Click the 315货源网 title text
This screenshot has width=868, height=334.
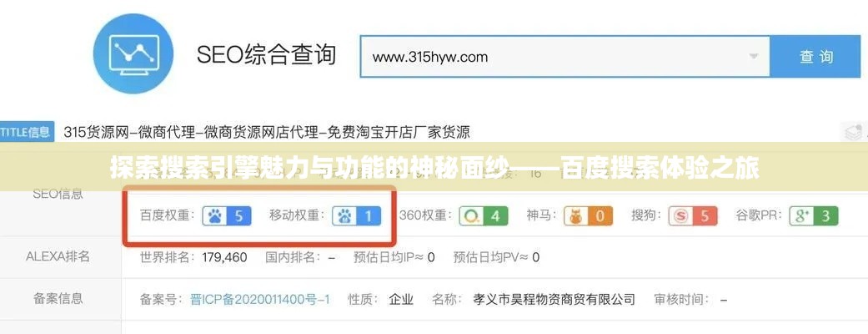click(x=97, y=132)
